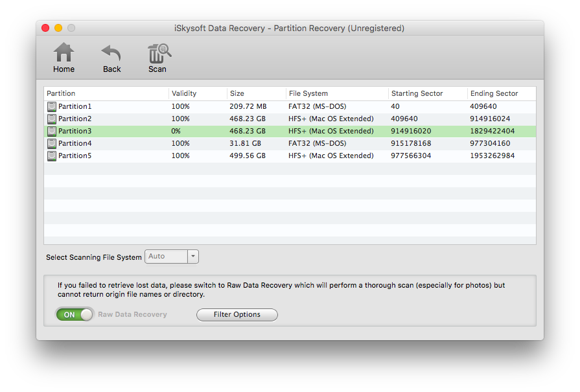Minimize the window with the yellow button
The height and width of the screenshot is (392, 580).
click(58, 28)
